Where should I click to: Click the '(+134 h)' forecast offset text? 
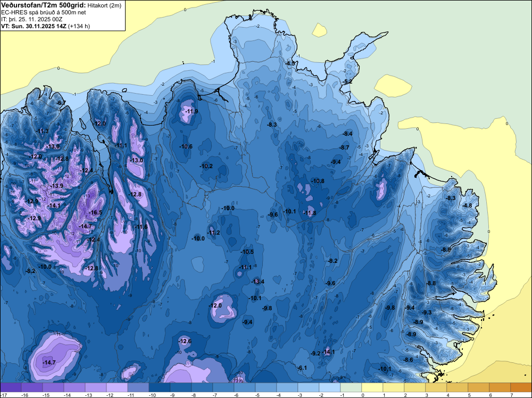point(79,26)
